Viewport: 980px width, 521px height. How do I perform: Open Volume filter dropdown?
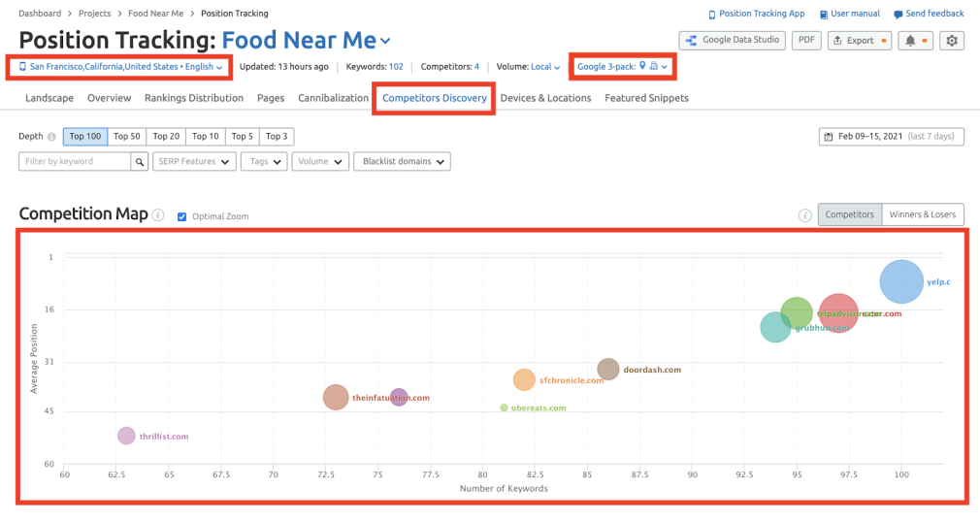[320, 162]
